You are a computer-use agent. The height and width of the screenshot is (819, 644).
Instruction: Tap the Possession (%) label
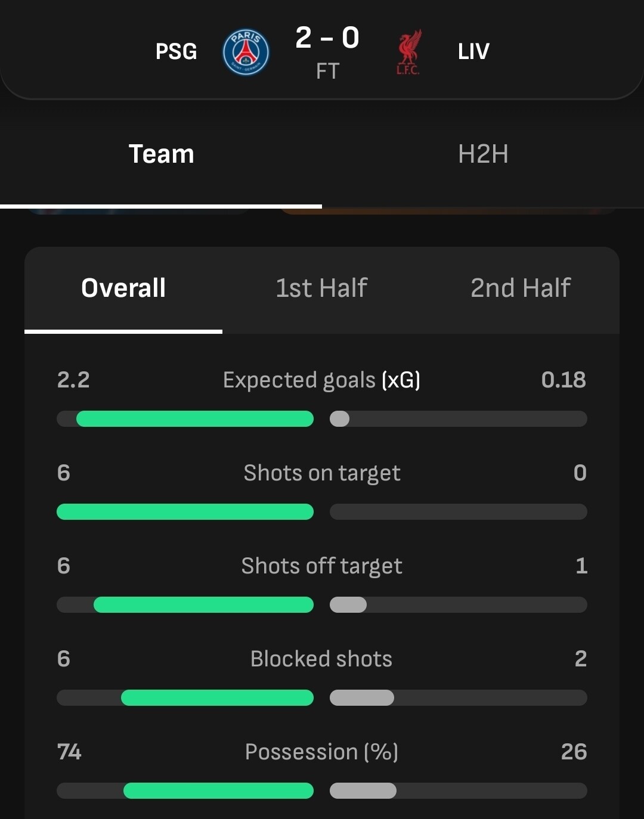pyautogui.click(x=321, y=752)
